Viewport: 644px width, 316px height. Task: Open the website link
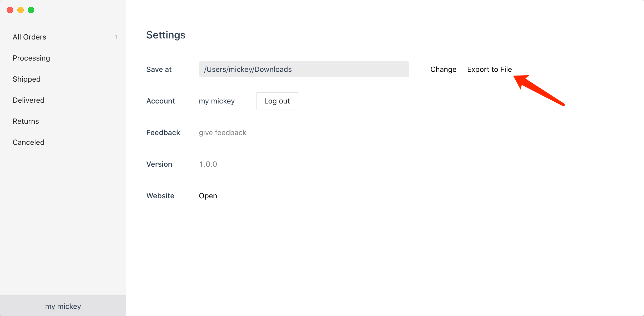[208, 196]
